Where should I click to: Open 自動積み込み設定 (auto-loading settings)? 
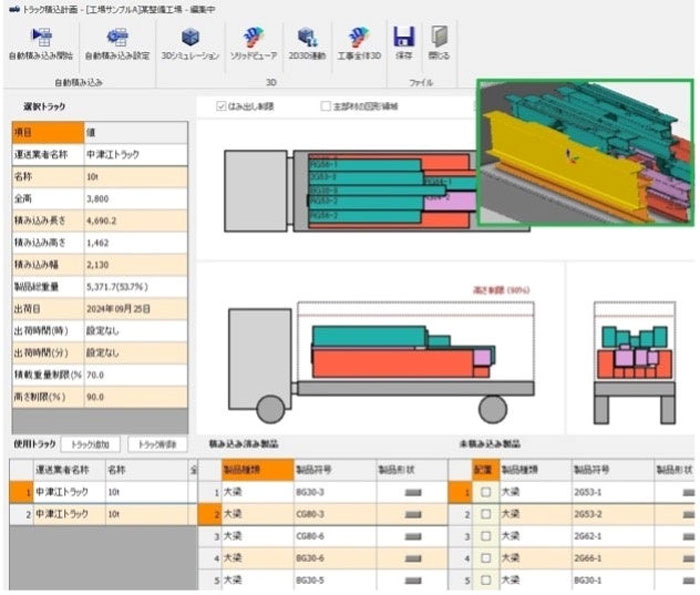[x=117, y=38]
